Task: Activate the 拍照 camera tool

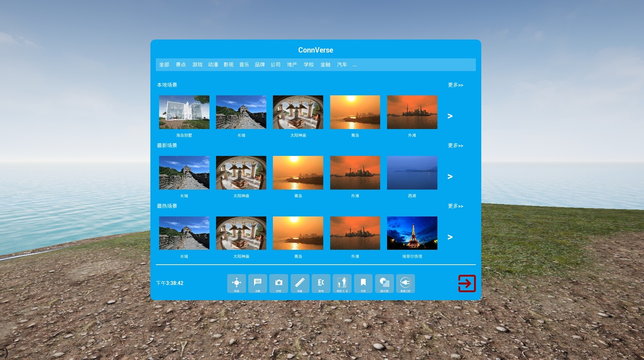Action: click(278, 284)
